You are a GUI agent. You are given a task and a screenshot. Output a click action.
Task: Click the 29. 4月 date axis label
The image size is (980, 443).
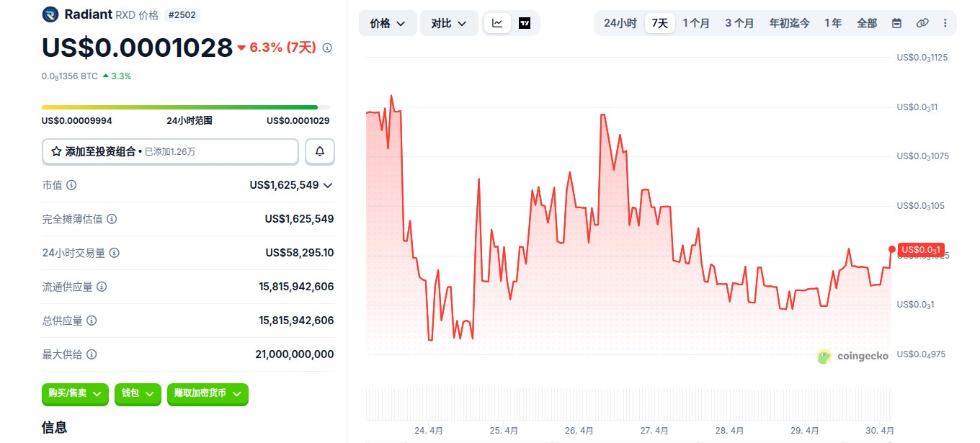[804, 431]
